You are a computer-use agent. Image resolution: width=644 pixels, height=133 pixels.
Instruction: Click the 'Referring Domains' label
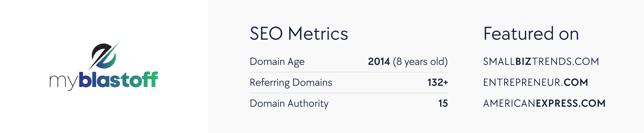pyautogui.click(x=291, y=83)
